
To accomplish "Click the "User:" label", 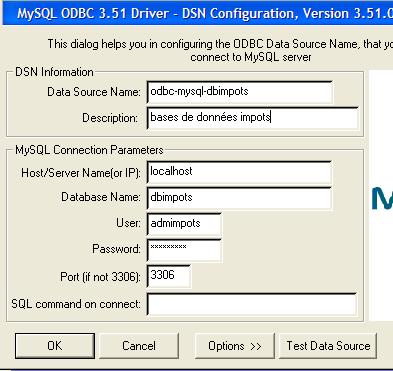I will (128, 223).
